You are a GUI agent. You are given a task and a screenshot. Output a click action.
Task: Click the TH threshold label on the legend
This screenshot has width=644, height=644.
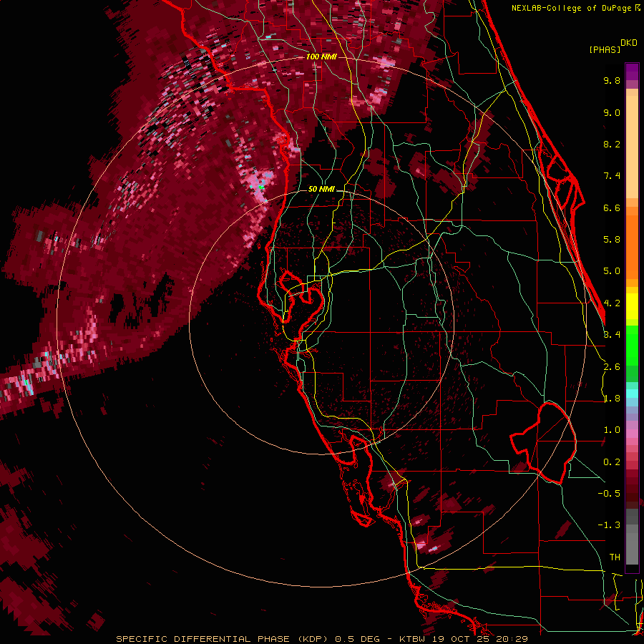(615, 557)
